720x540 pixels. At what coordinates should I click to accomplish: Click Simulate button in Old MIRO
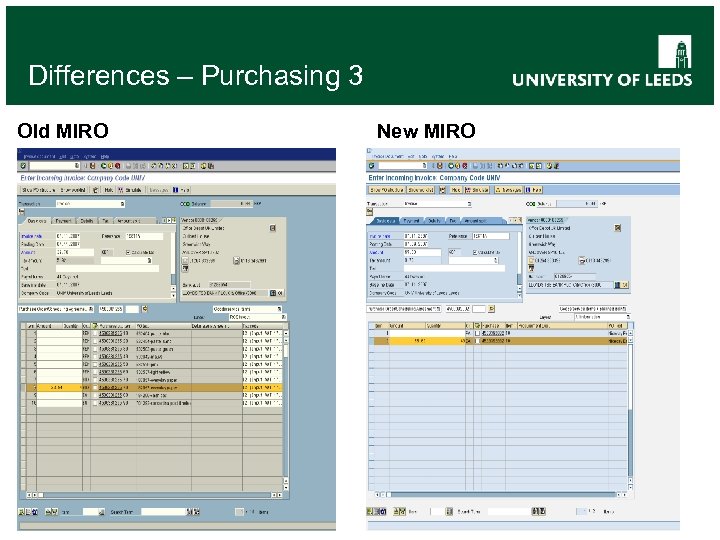click(x=130, y=190)
